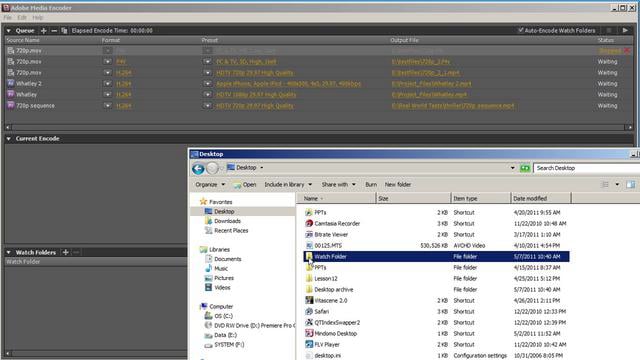Open the Edit menu in Media Encoder
The width and height of the screenshot is (640, 360).
(22, 18)
